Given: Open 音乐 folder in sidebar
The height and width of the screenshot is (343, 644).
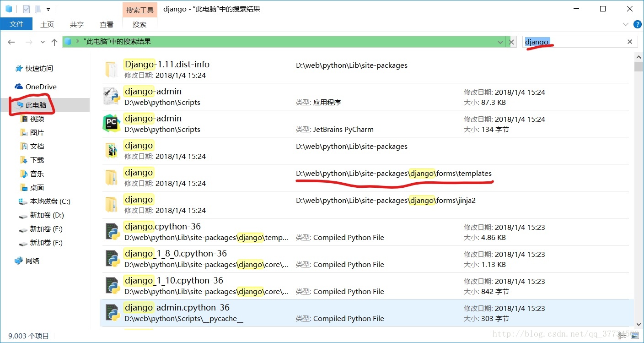Looking at the screenshot, I should pyautogui.click(x=37, y=174).
